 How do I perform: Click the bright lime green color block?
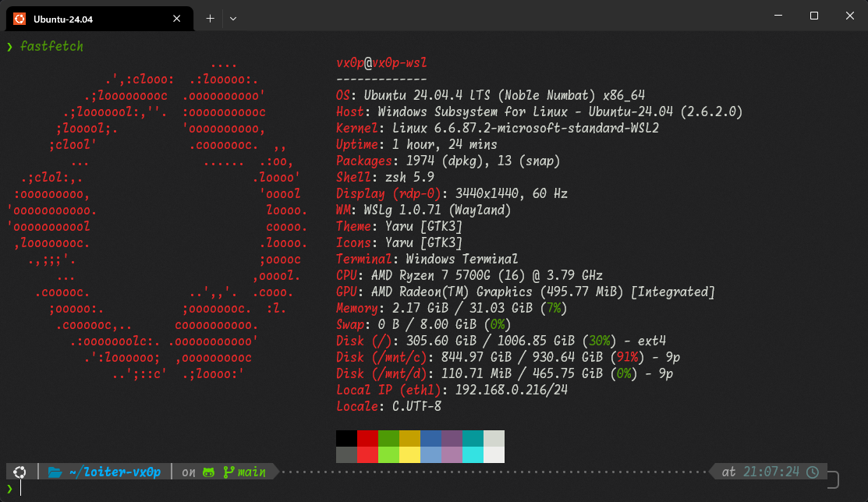tap(388, 454)
